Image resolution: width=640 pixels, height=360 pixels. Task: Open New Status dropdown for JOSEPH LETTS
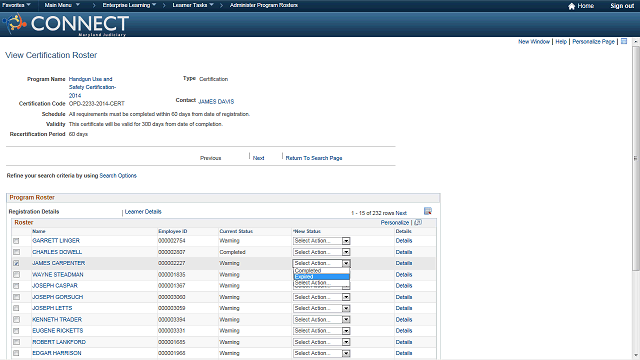pos(321,308)
